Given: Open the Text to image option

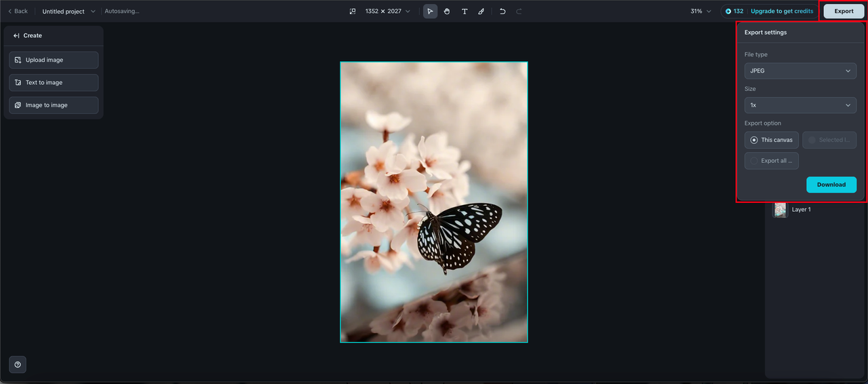Looking at the screenshot, I should [x=54, y=83].
